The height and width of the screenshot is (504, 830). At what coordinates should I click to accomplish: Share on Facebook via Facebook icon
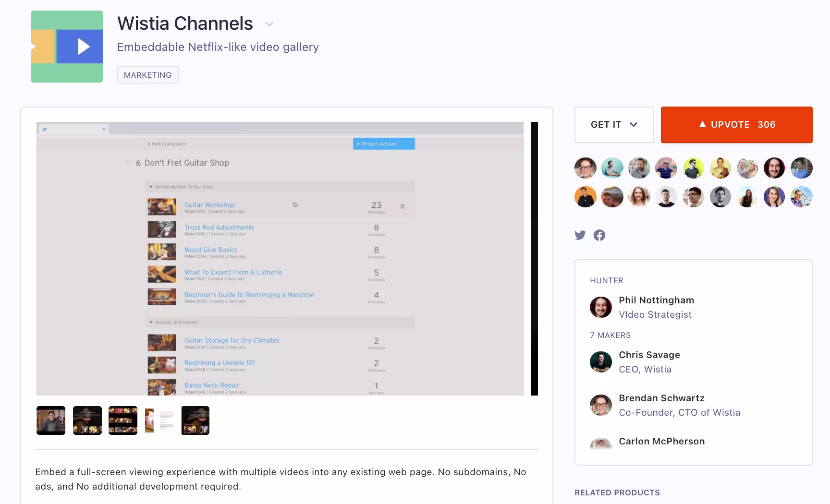point(599,235)
